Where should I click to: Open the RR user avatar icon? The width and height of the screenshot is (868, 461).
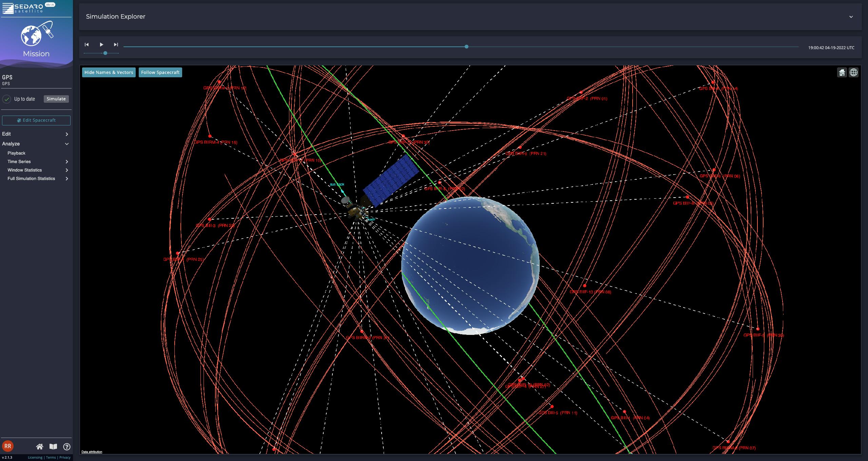pyautogui.click(x=7, y=446)
